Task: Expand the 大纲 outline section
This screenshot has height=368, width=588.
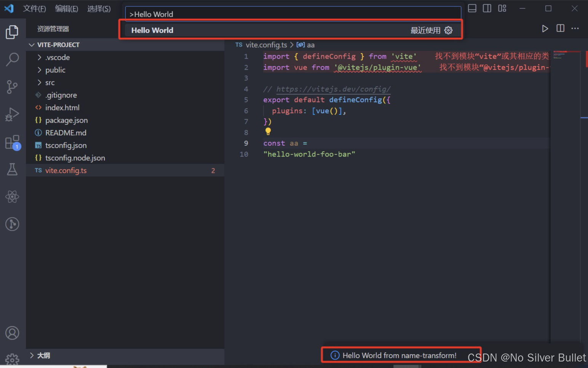Action: coord(125,355)
